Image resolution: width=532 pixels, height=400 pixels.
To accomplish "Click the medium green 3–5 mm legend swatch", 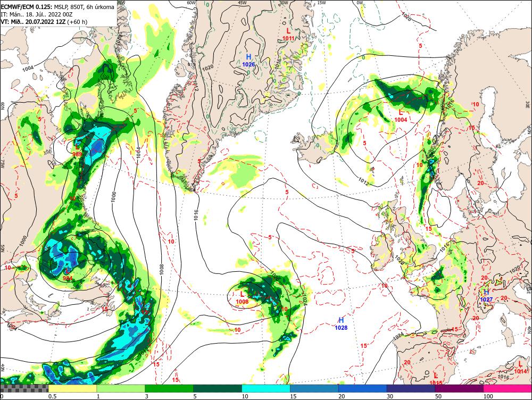I will [x=169, y=388].
